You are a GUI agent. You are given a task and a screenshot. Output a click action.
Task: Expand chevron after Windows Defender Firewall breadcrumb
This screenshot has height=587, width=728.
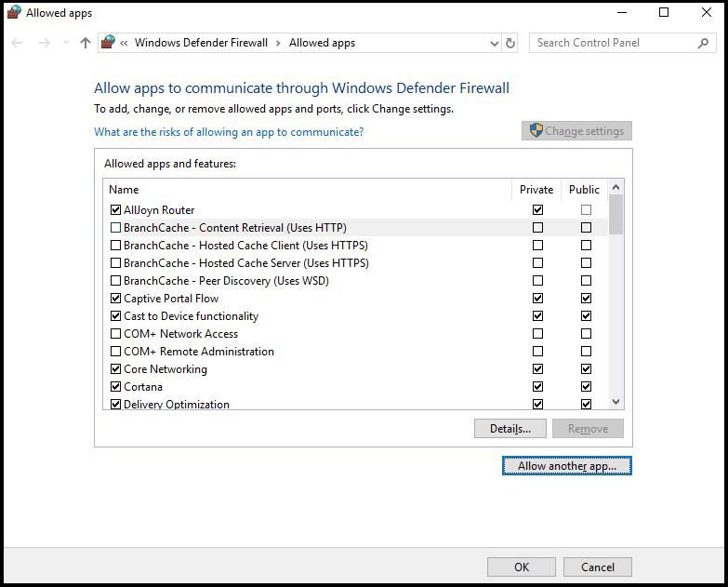[x=278, y=43]
